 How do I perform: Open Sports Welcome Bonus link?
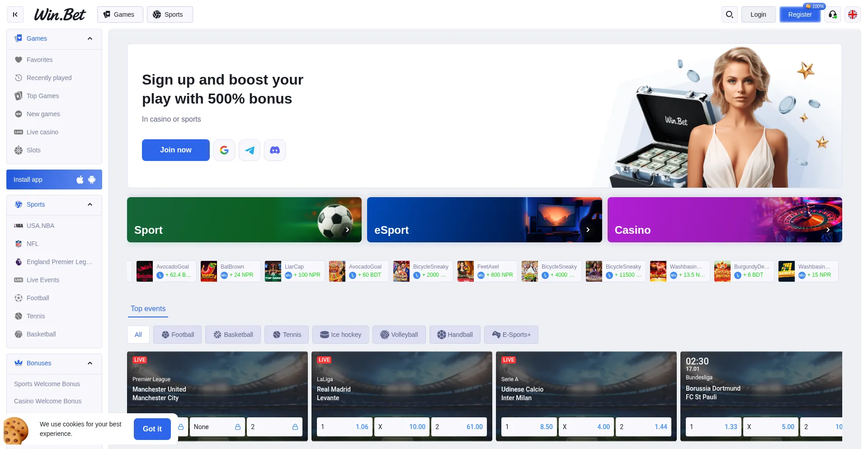[47, 384]
